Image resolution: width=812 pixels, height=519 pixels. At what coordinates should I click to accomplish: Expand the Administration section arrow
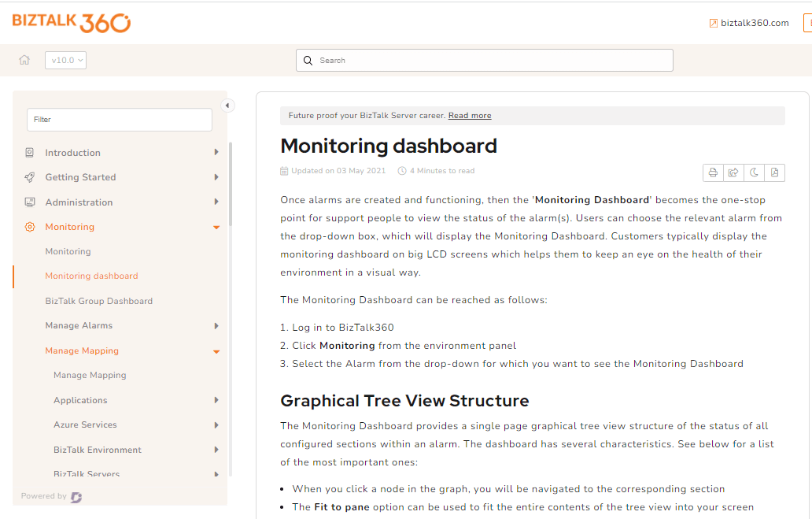[216, 202]
